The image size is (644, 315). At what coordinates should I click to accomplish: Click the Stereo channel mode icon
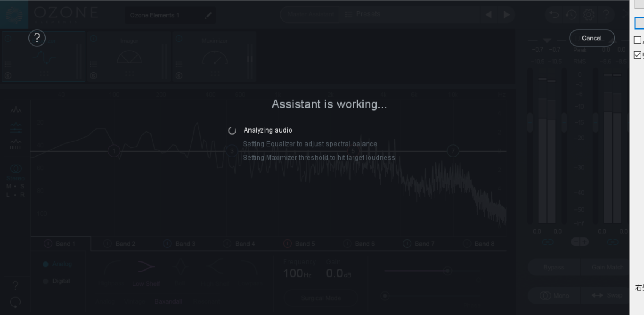pos(16,168)
